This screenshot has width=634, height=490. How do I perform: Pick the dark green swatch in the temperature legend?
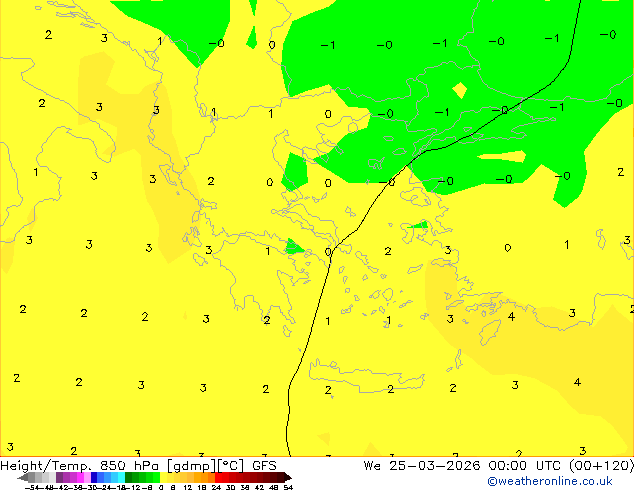click(x=129, y=478)
